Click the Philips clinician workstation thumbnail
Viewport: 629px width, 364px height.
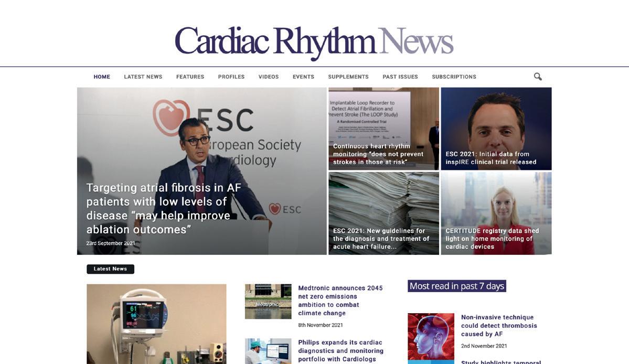point(268,351)
